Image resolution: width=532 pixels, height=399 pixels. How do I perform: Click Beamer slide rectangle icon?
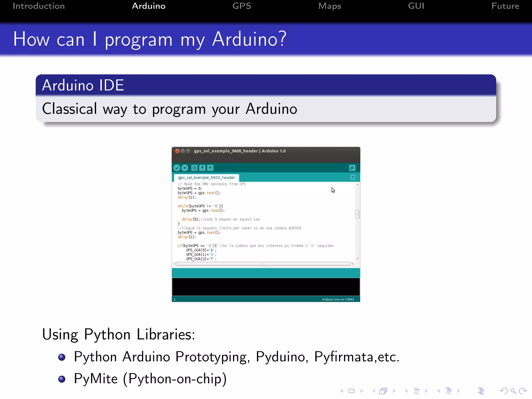point(351,391)
